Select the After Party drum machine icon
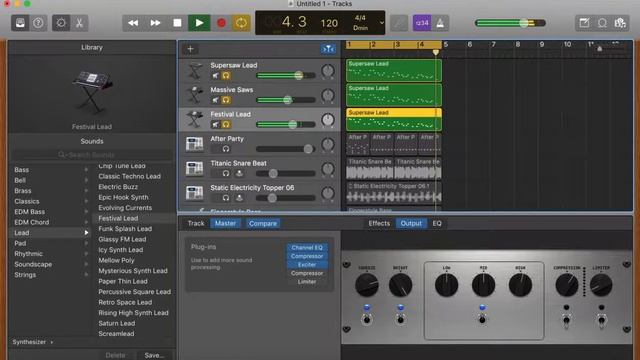Screen dimensions: 640x360 [x=194, y=144]
